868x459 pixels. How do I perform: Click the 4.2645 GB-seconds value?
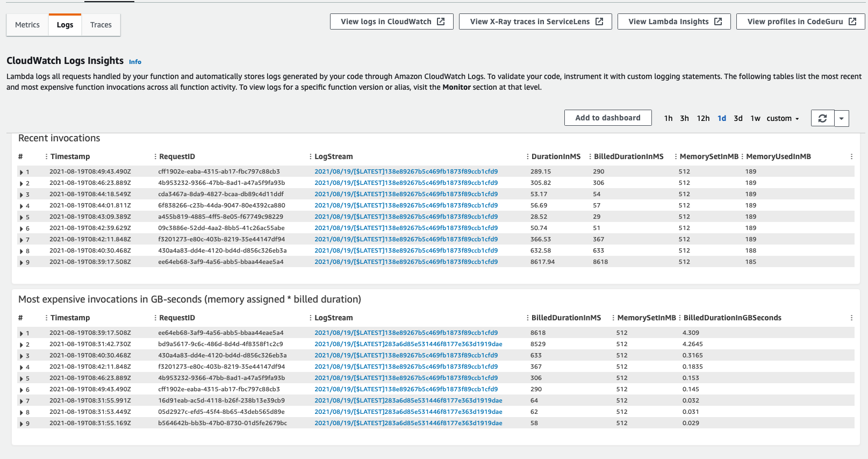coord(693,344)
